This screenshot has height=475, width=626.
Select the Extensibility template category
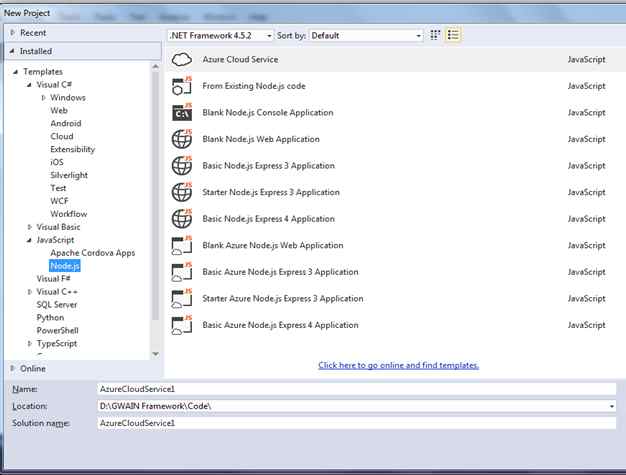point(73,149)
